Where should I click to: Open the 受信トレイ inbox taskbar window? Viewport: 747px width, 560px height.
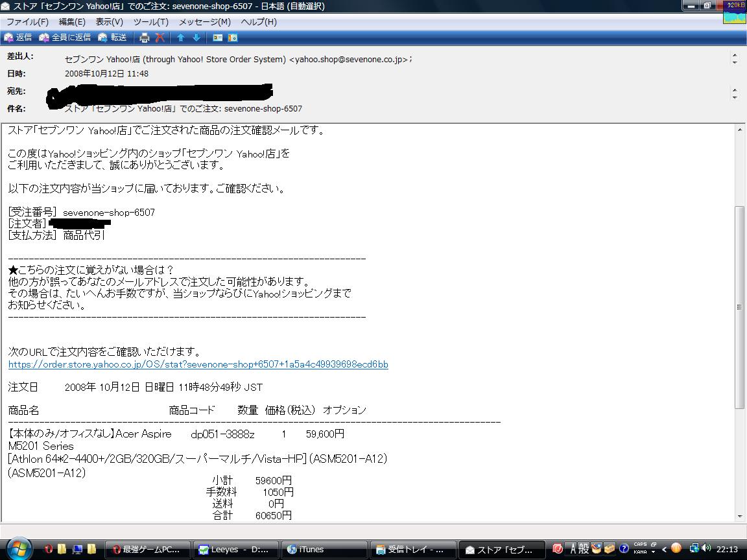[x=413, y=550]
